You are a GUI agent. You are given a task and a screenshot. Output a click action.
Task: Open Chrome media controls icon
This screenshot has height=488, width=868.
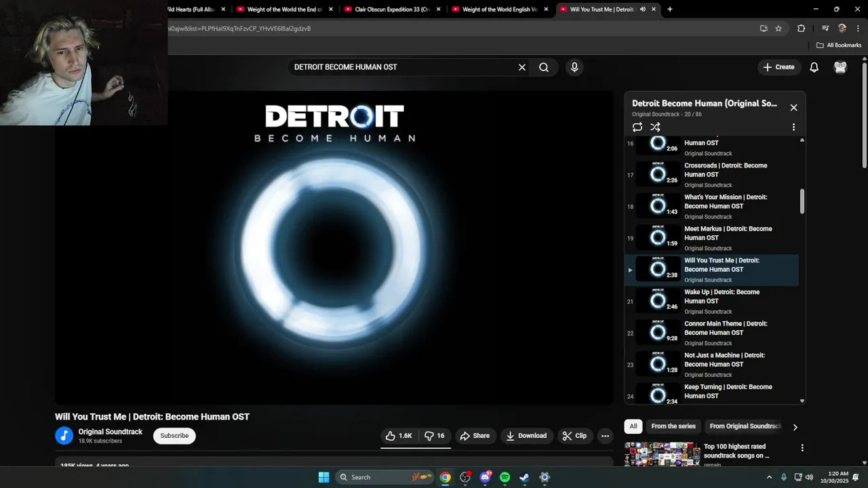[825, 28]
